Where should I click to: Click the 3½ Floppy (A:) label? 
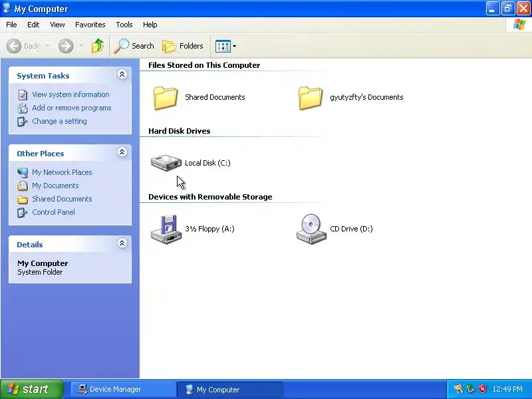[209, 229]
